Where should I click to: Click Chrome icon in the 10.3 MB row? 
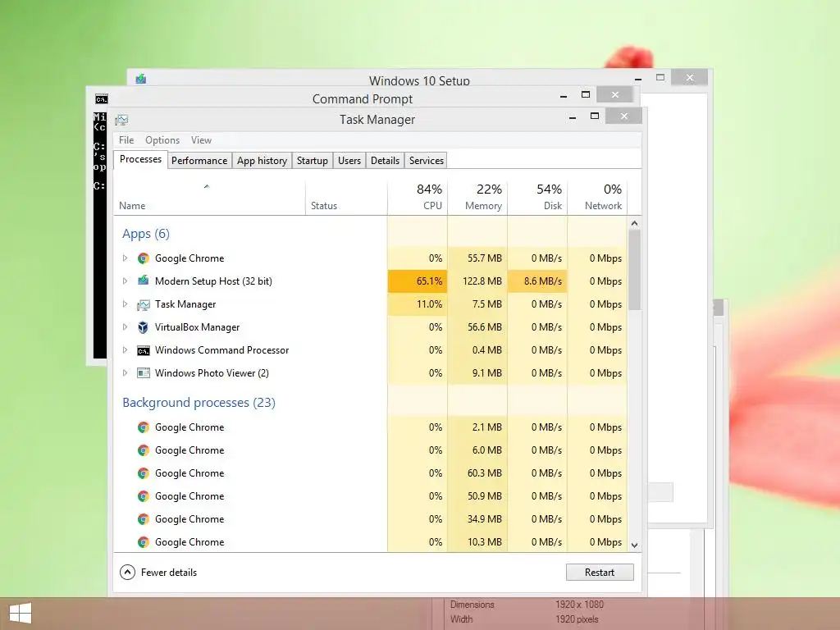pyautogui.click(x=143, y=542)
